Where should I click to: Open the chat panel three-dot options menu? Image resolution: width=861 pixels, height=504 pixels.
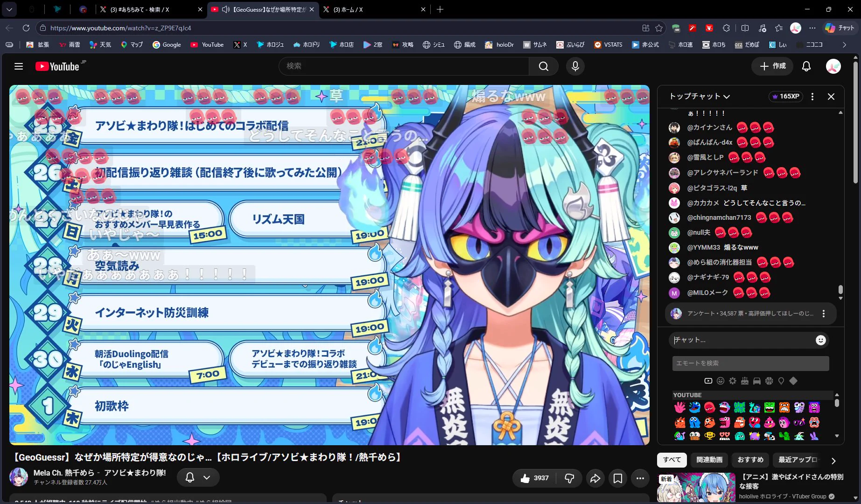coord(812,97)
